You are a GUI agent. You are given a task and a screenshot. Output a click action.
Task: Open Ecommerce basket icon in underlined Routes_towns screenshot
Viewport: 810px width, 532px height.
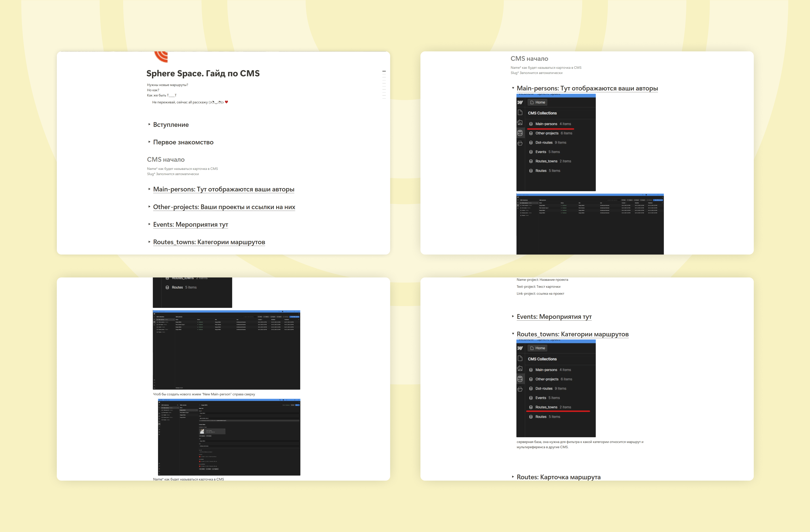(x=520, y=389)
